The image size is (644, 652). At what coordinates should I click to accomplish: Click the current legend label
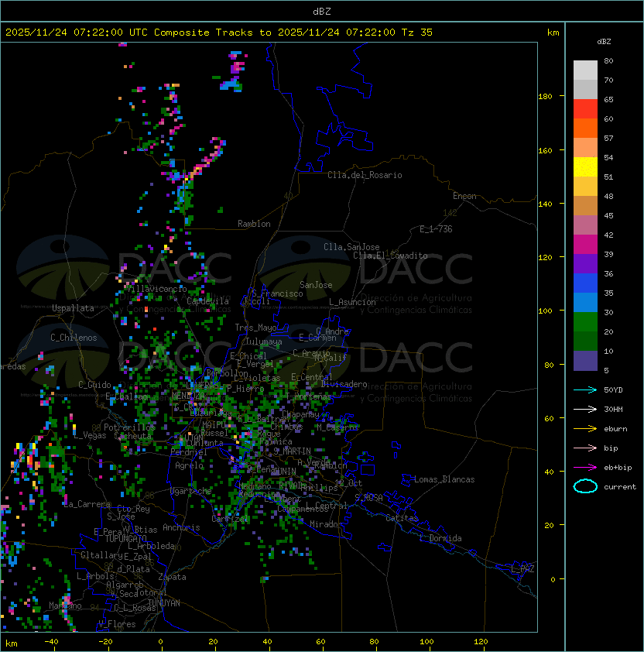[620, 487]
